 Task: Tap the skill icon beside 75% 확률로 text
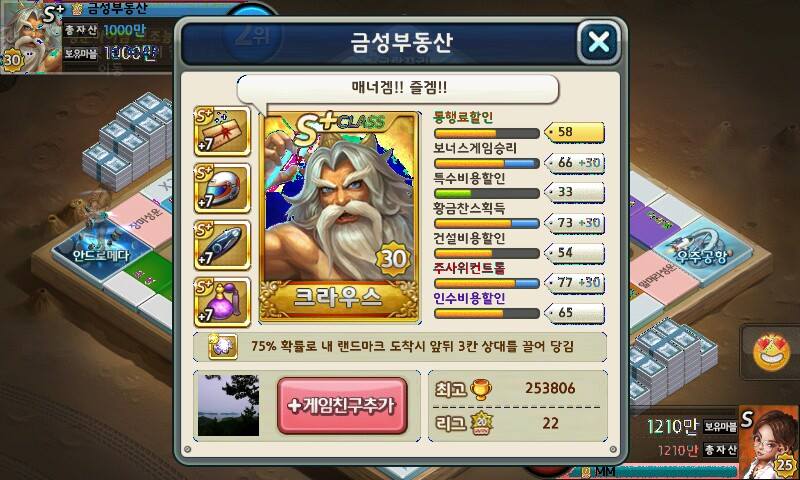[223, 347]
